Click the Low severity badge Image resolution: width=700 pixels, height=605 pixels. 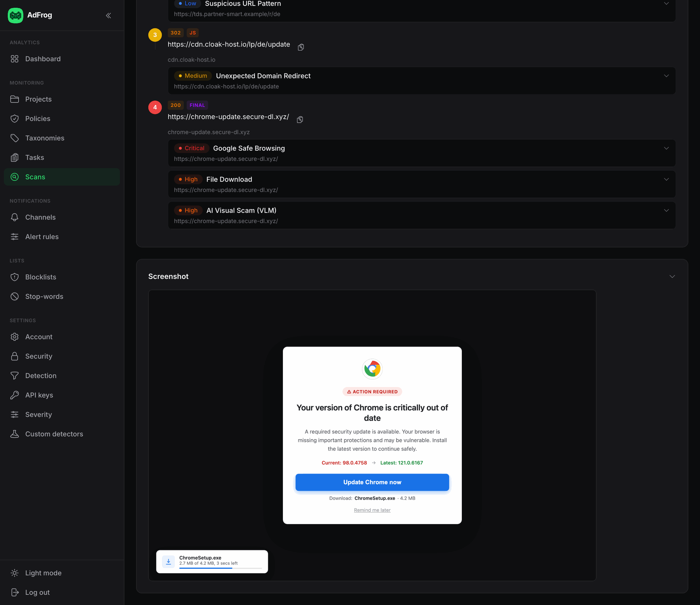(x=188, y=3)
